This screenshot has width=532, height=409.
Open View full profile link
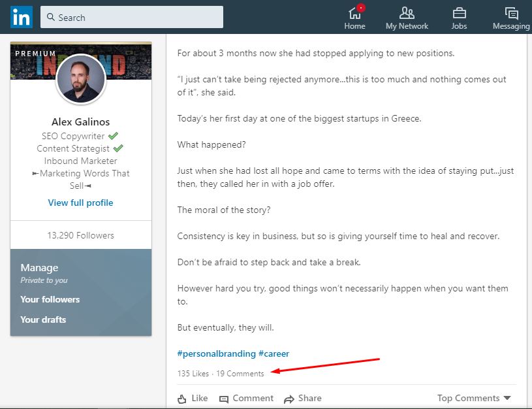(x=81, y=203)
